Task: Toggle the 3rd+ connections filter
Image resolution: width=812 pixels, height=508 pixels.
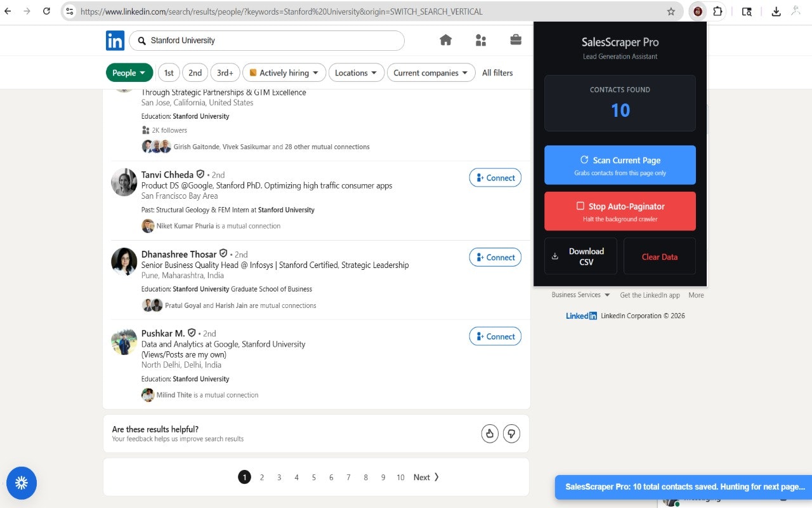Action: [x=225, y=73]
